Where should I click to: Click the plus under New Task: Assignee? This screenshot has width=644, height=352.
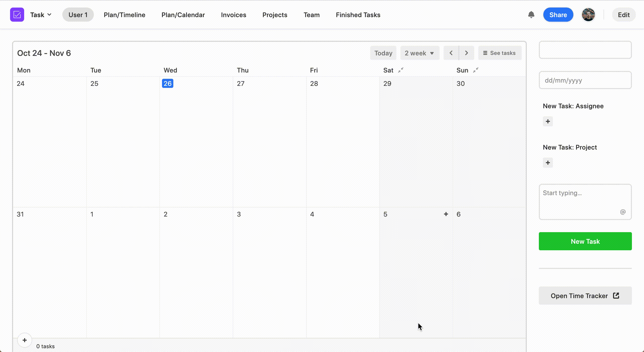point(548,121)
